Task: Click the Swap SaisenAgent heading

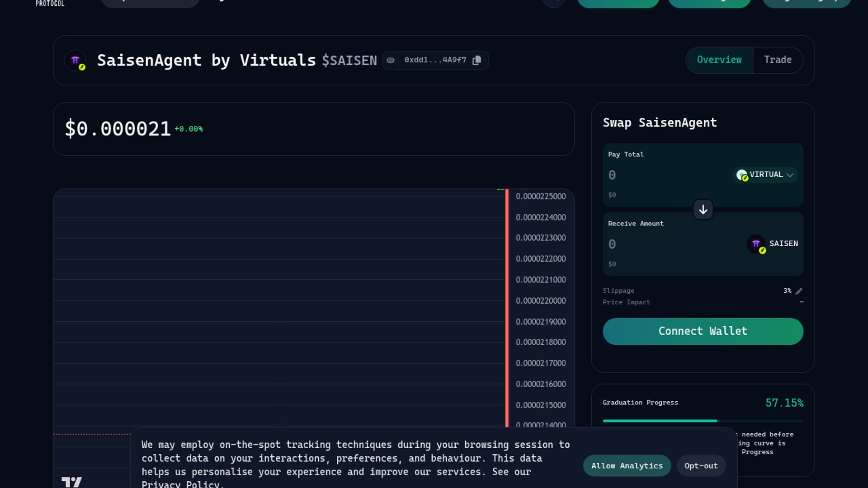Action: tap(660, 123)
